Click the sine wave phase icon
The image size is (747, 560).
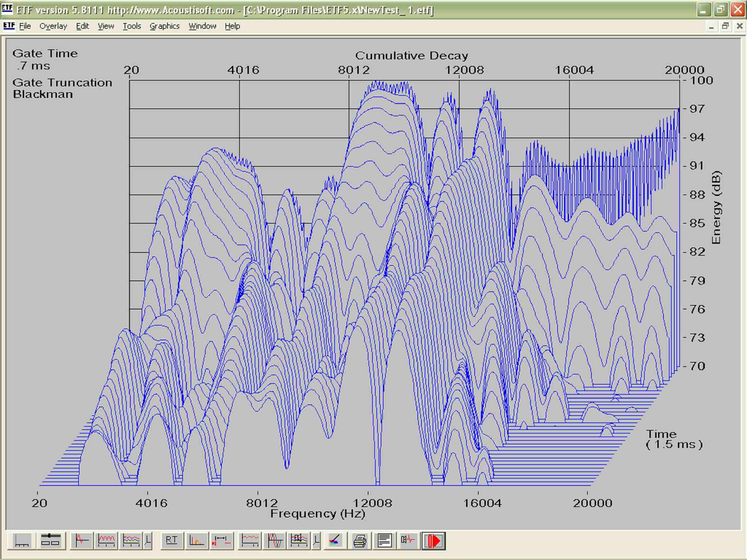pyautogui.click(x=275, y=541)
